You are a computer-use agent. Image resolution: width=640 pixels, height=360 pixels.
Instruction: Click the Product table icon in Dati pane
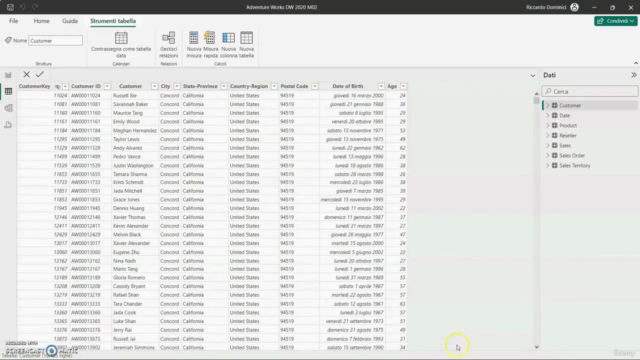click(555, 125)
